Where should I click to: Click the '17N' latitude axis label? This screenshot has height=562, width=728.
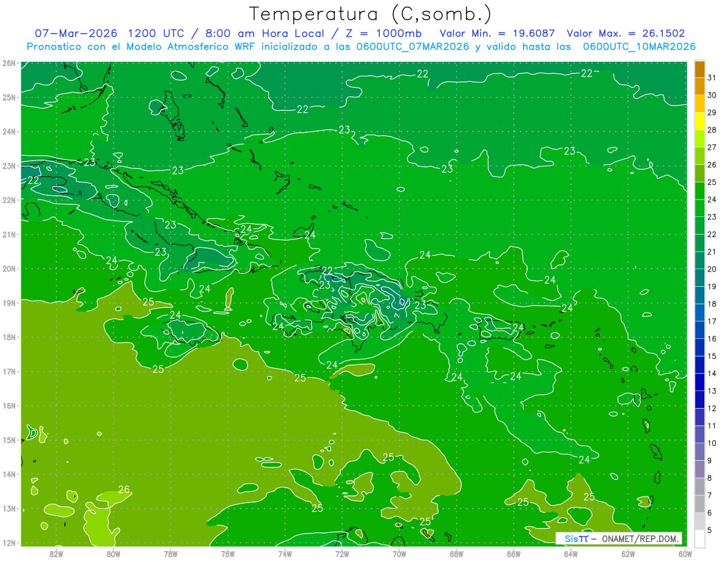click(x=8, y=372)
